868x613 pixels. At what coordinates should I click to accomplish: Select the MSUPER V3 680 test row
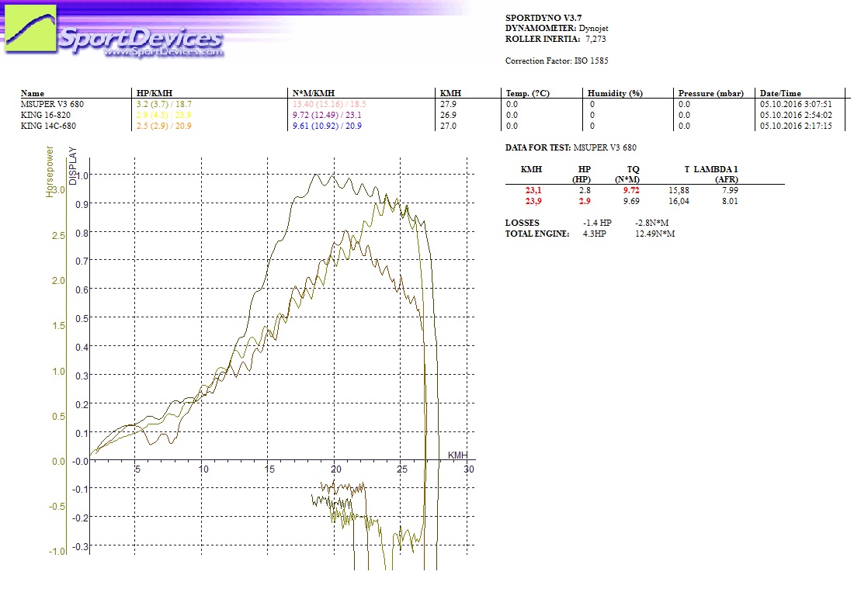pyautogui.click(x=51, y=103)
